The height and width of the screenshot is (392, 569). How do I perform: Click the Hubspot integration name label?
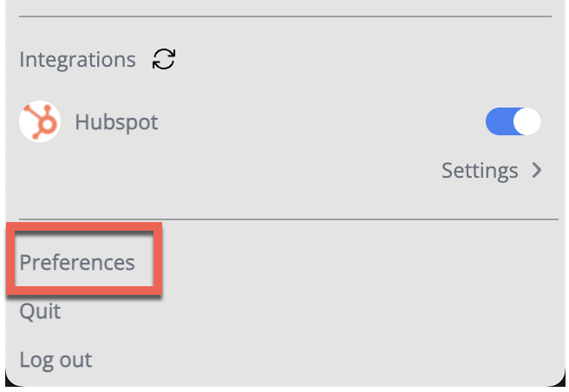point(116,121)
